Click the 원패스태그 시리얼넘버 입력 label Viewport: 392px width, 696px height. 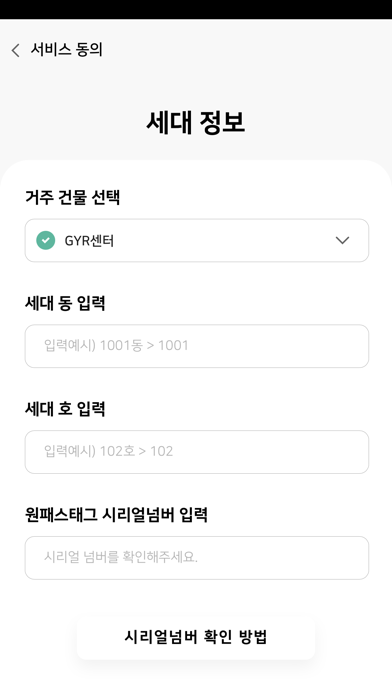point(116,515)
